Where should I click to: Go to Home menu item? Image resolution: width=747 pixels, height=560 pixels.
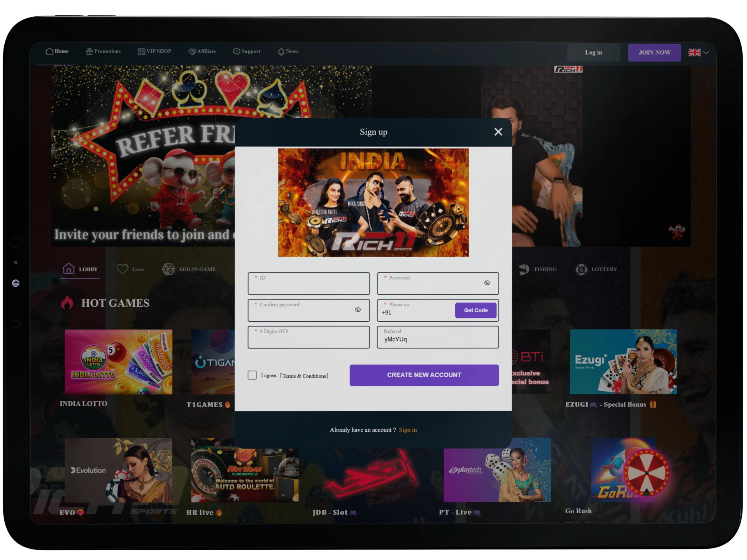[57, 51]
